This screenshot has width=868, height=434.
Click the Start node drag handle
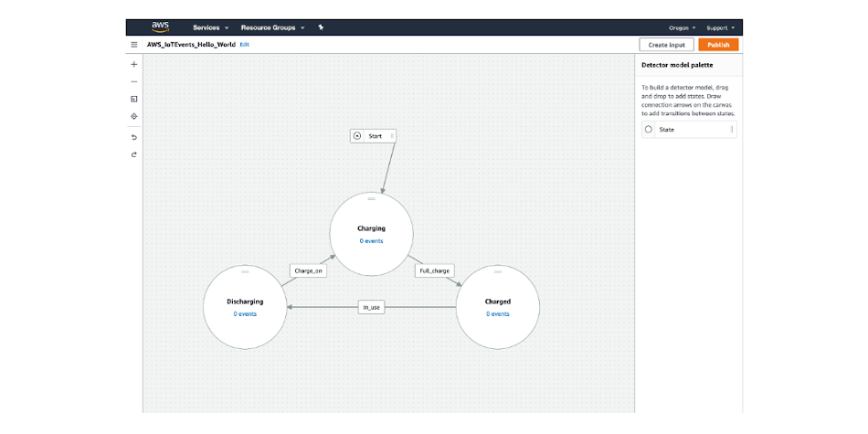(x=392, y=135)
